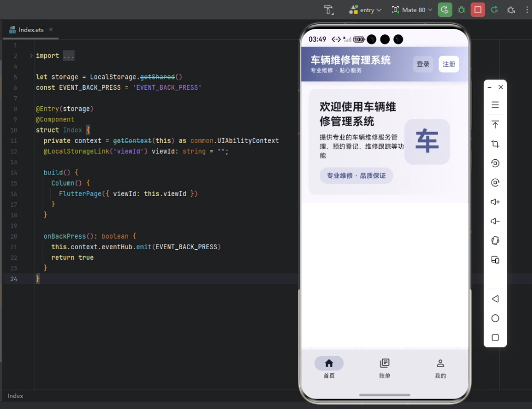Tap the phone gesture navigation bar

[385, 395]
